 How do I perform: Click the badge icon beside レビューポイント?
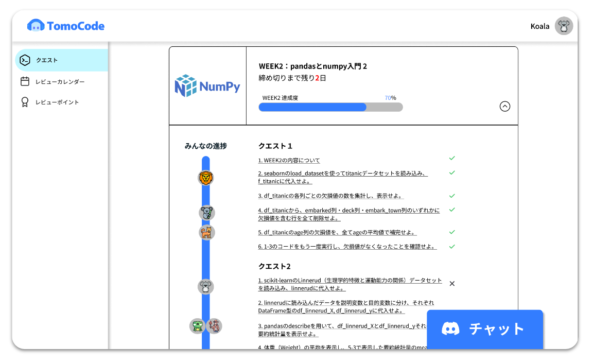tap(25, 102)
